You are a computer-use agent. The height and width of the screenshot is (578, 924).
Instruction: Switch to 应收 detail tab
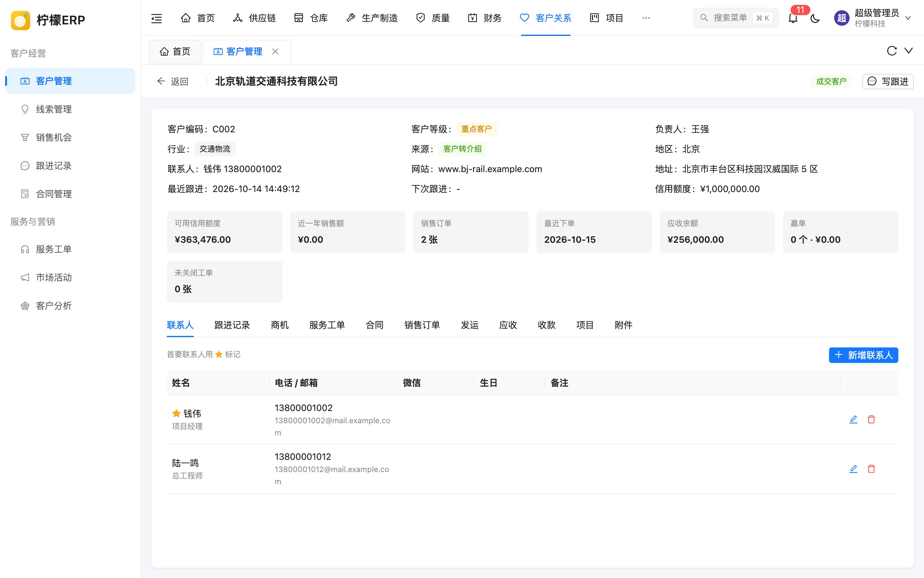(508, 325)
